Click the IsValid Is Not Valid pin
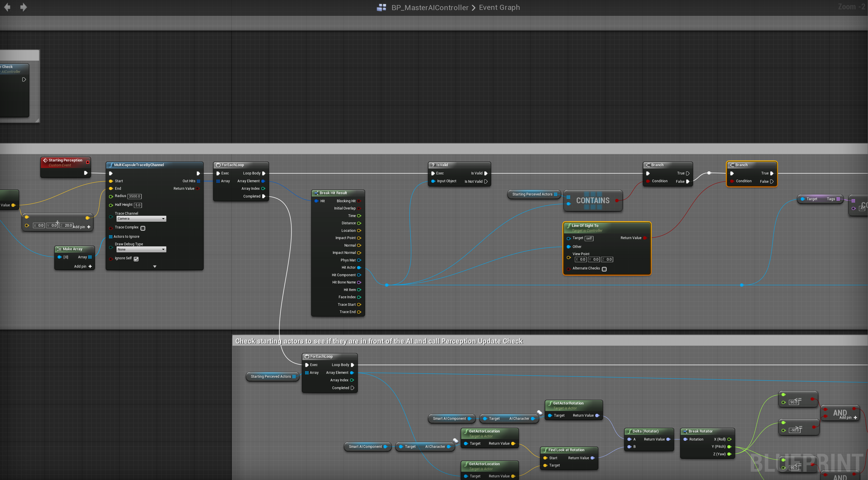Viewport: 868px width, 480px height. pyautogui.click(x=486, y=181)
